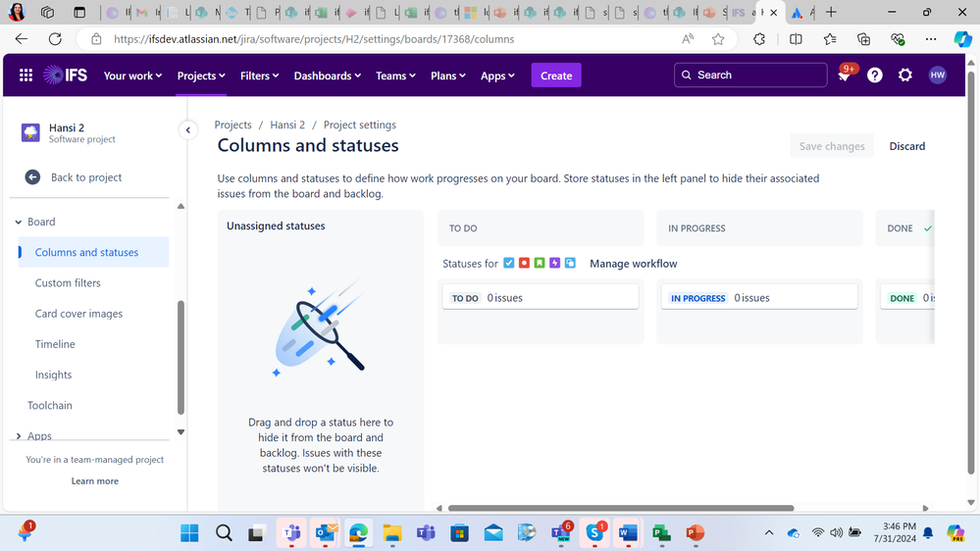Image resolution: width=980 pixels, height=551 pixels.
Task: Open the Apps dropdown in top navigation
Action: [x=497, y=75]
